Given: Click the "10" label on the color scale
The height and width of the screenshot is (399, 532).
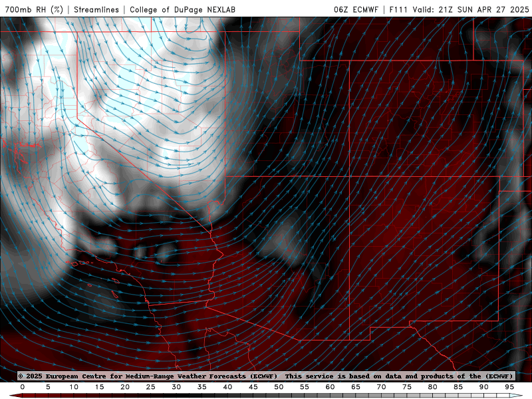Looking at the screenshot, I should point(74,387).
